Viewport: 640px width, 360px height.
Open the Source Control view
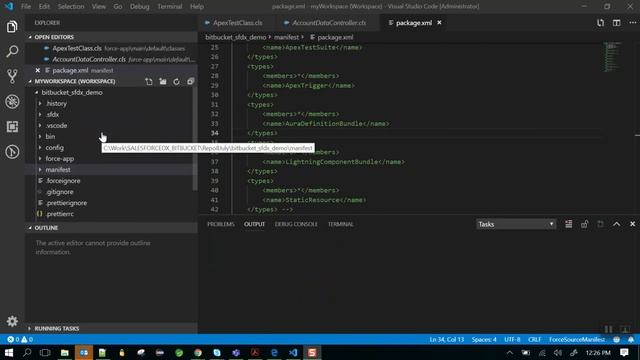click(12, 76)
